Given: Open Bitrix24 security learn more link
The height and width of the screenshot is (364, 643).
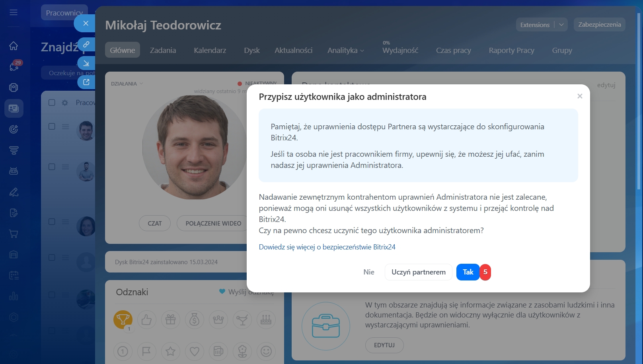Looking at the screenshot, I should (327, 247).
